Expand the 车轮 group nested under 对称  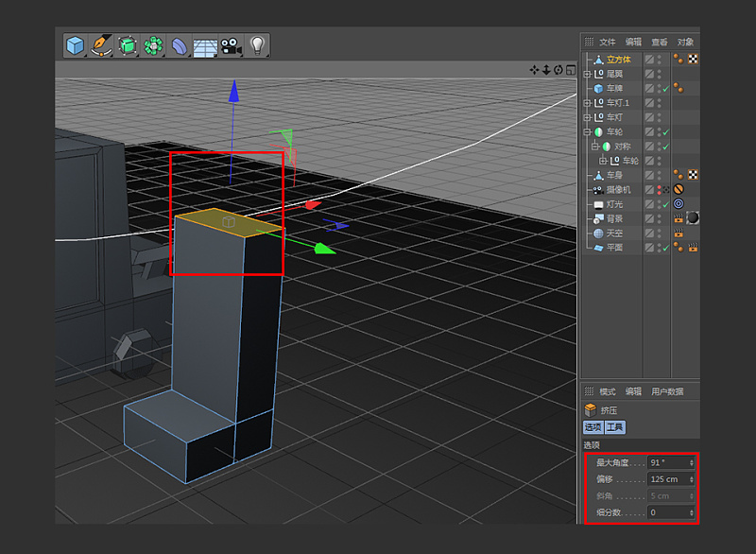pos(602,161)
